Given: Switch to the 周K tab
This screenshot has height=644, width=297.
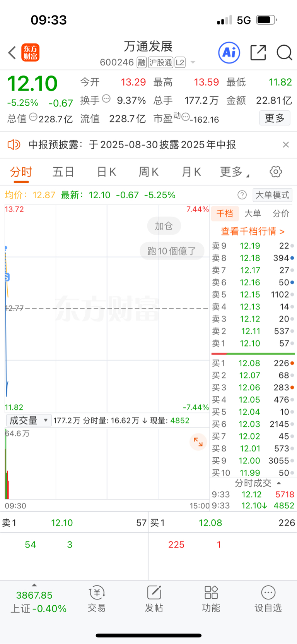Looking at the screenshot, I should [x=148, y=172].
